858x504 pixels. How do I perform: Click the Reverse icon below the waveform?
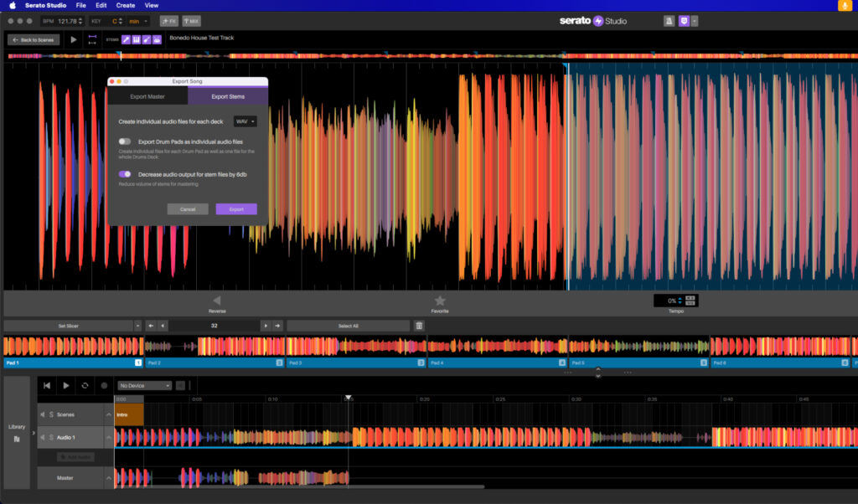pos(216,300)
